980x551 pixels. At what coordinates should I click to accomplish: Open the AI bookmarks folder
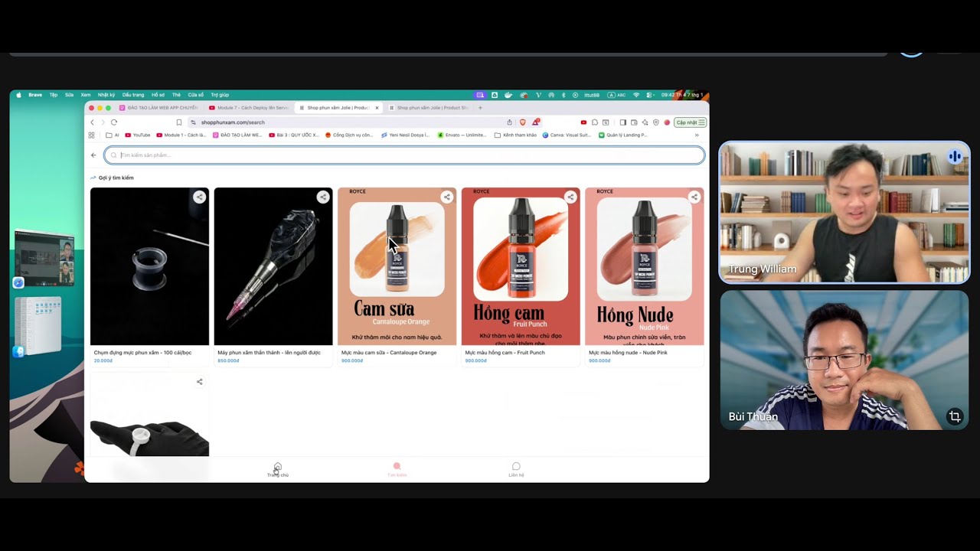pyautogui.click(x=113, y=135)
